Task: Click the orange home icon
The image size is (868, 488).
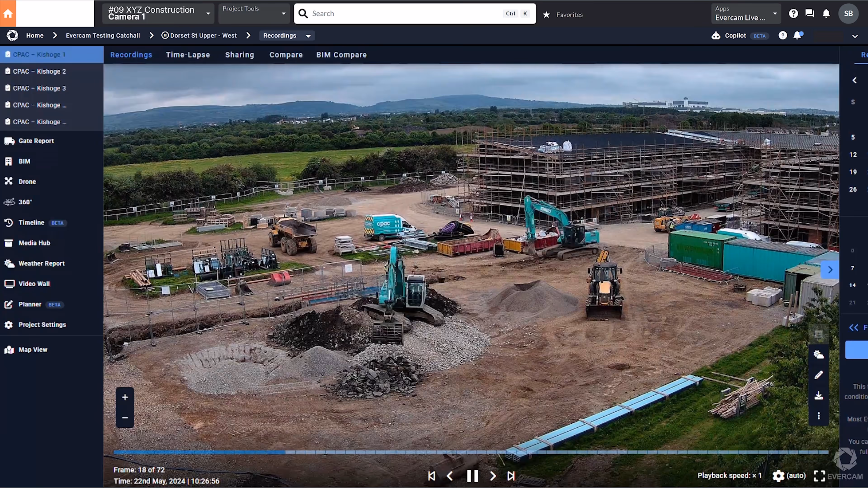Action: click(8, 14)
